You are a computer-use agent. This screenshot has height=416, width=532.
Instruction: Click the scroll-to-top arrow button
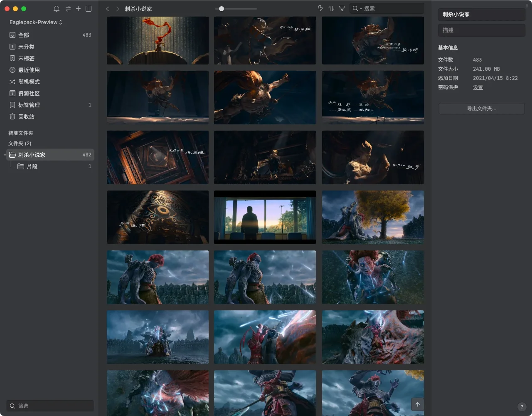(418, 404)
